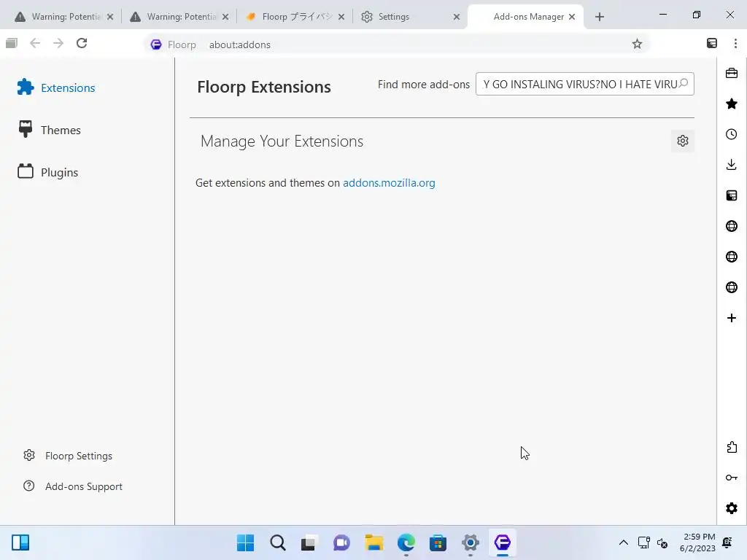Toggle the sidebar icon in toolbar
This screenshot has width=747, height=560.
(x=712, y=43)
